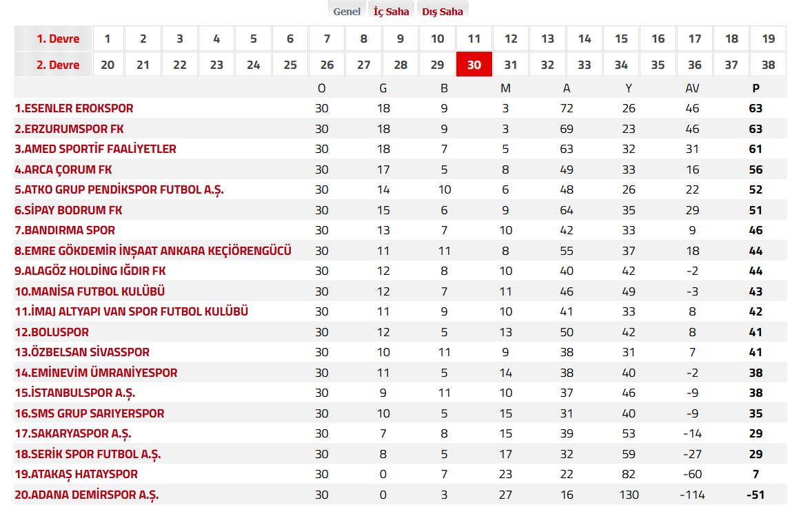The height and width of the screenshot is (505, 812).
Task: Choose week 19 in first half
Action: (x=768, y=39)
